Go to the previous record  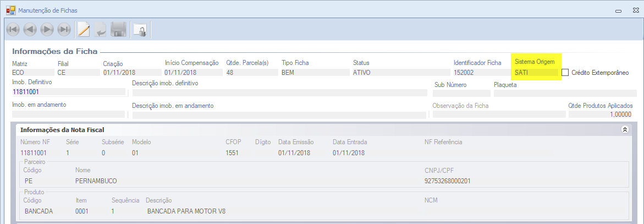30,29
